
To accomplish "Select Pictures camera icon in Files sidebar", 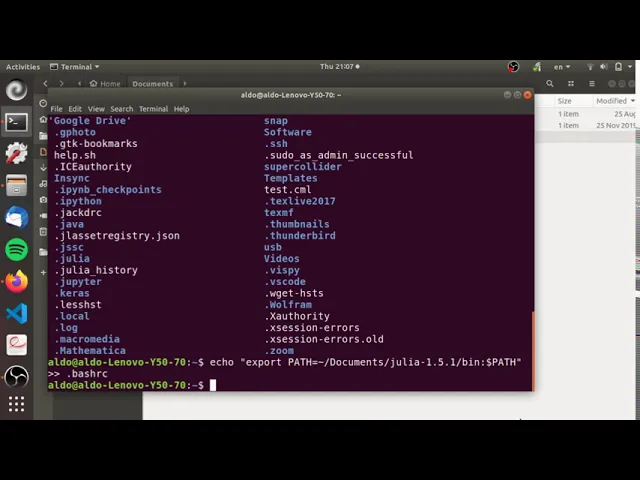I will (43, 200).
